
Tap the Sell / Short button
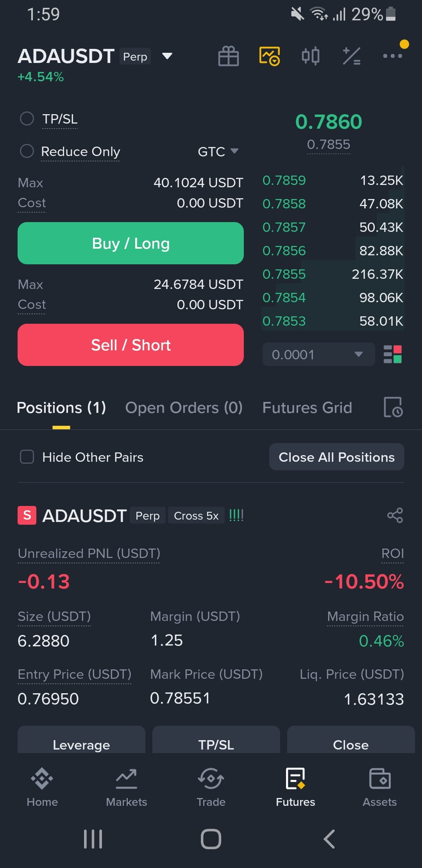tap(131, 345)
